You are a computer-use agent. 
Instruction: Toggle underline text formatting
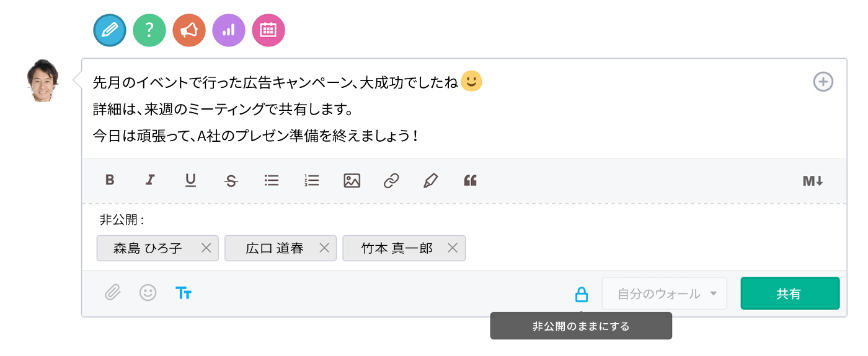pos(190,180)
